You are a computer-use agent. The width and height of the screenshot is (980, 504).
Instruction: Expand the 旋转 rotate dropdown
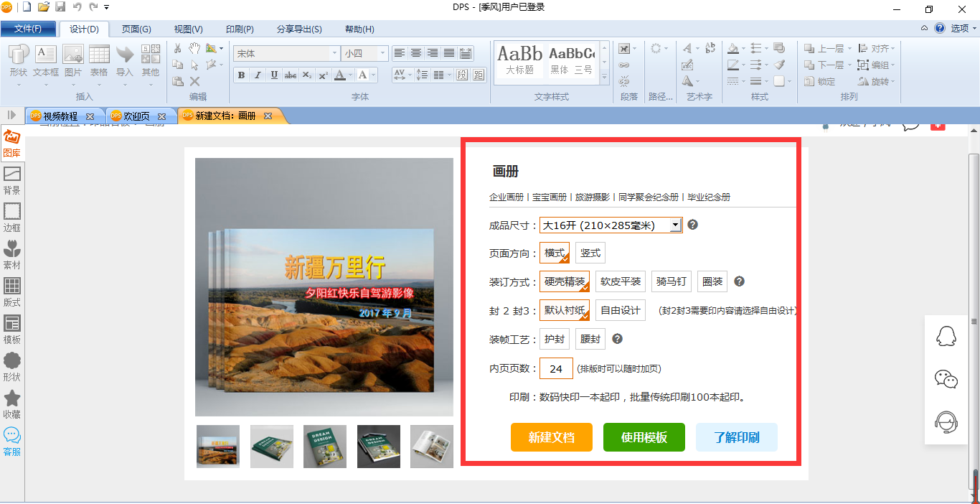click(893, 81)
